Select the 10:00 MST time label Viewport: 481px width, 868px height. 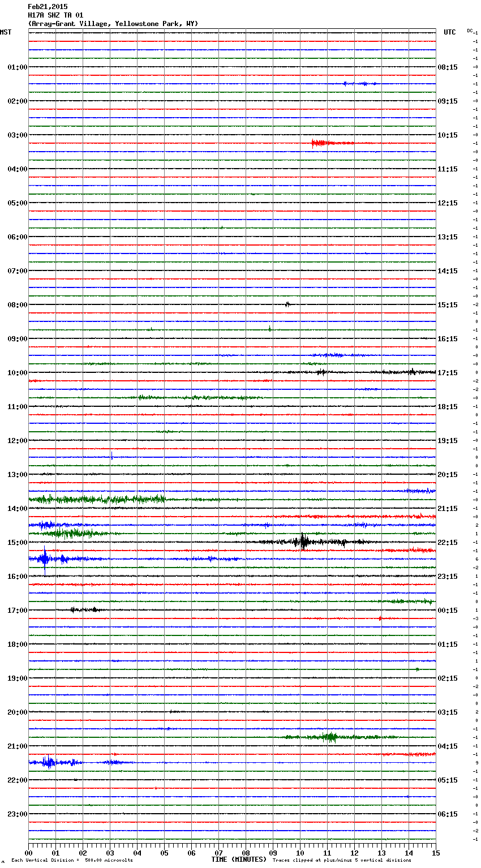point(18,373)
